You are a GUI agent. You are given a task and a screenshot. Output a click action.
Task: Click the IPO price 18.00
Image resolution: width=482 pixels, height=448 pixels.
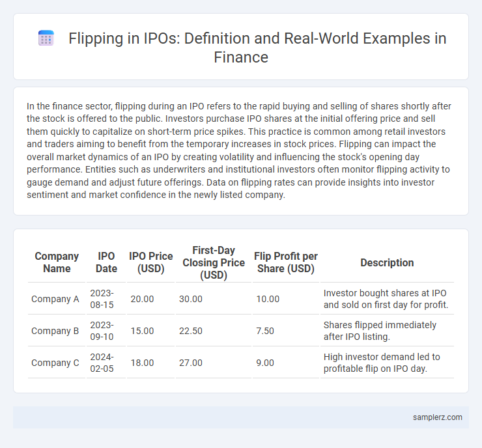click(x=142, y=363)
